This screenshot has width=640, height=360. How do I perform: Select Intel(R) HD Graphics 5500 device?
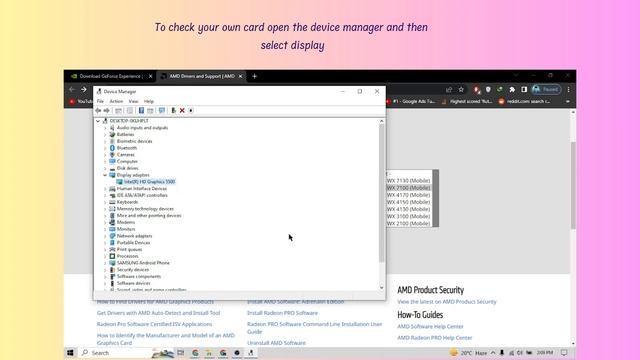pos(149,182)
